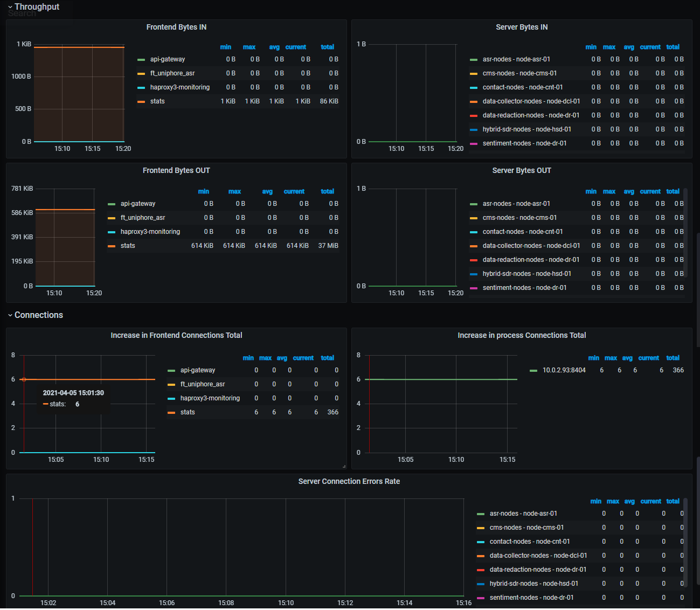
Task: Sort Frontend Bytes OUT legend by current
Action: pyautogui.click(x=294, y=191)
